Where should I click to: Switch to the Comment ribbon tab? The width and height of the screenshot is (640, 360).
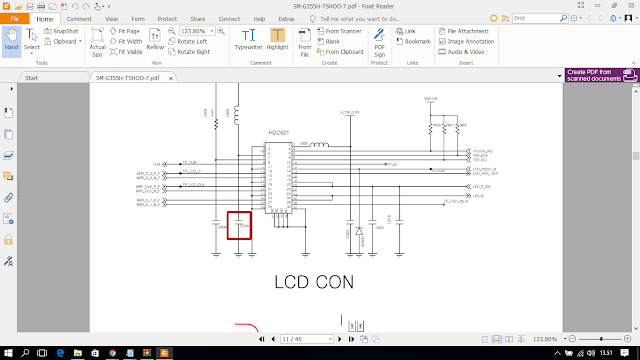(x=79, y=19)
